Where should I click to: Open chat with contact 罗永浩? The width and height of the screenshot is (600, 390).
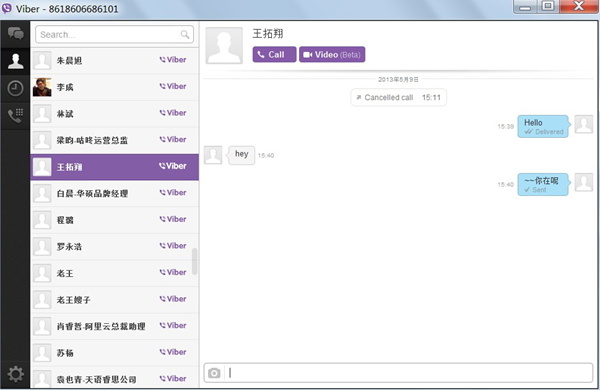(x=114, y=247)
